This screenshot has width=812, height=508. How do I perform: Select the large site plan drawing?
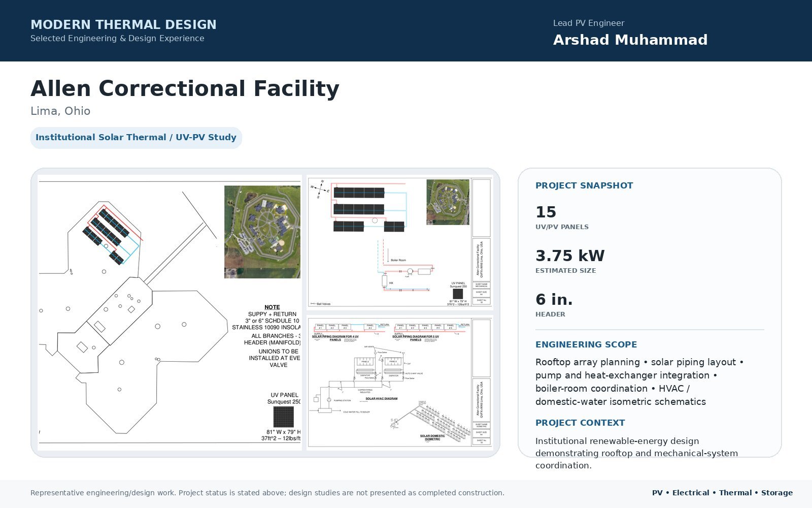(170, 312)
